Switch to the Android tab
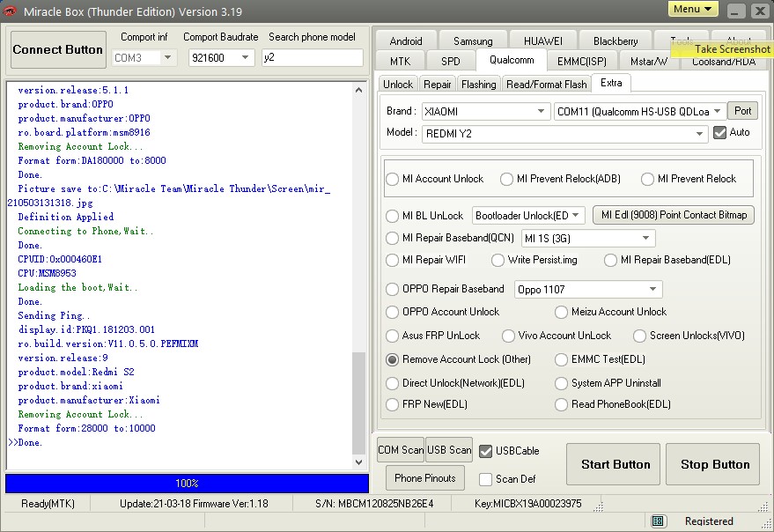This screenshot has width=774, height=532. point(406,41)
